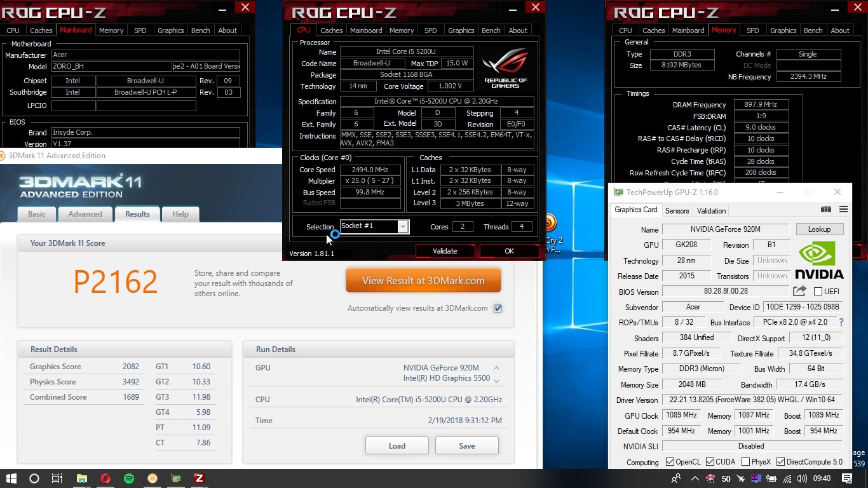This screenshot has height=488, width=868.
Task: Open Spotify from the taskbar
Action: coord(129,478)
